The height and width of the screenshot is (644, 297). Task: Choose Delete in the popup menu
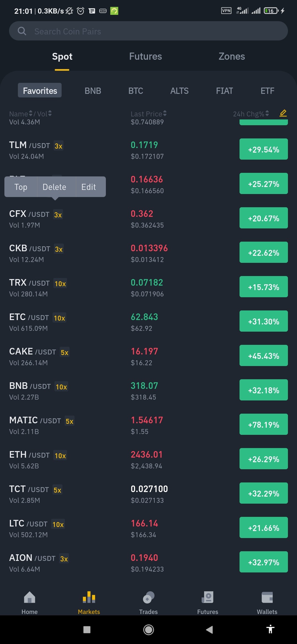(54, 187)
